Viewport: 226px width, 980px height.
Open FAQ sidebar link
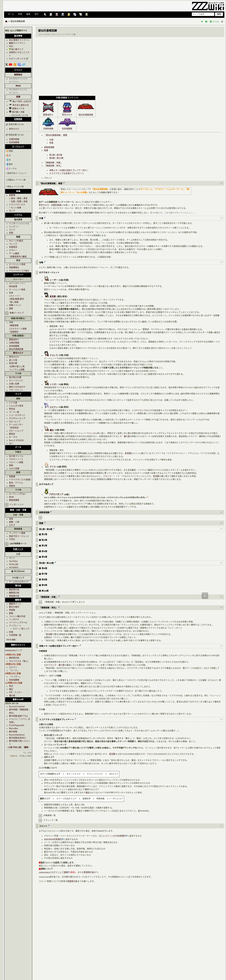(11, 46)
